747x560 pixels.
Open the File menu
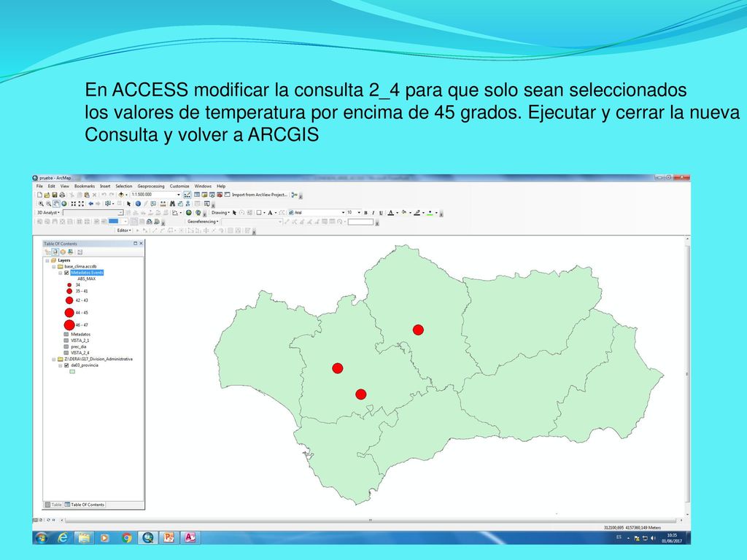[39, 186]
